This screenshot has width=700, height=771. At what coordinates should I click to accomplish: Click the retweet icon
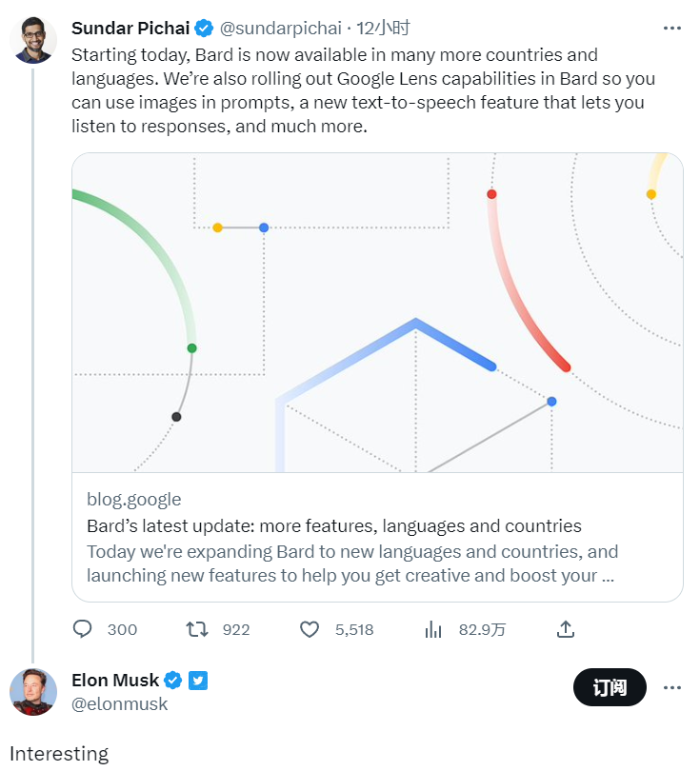click(197, 629)
